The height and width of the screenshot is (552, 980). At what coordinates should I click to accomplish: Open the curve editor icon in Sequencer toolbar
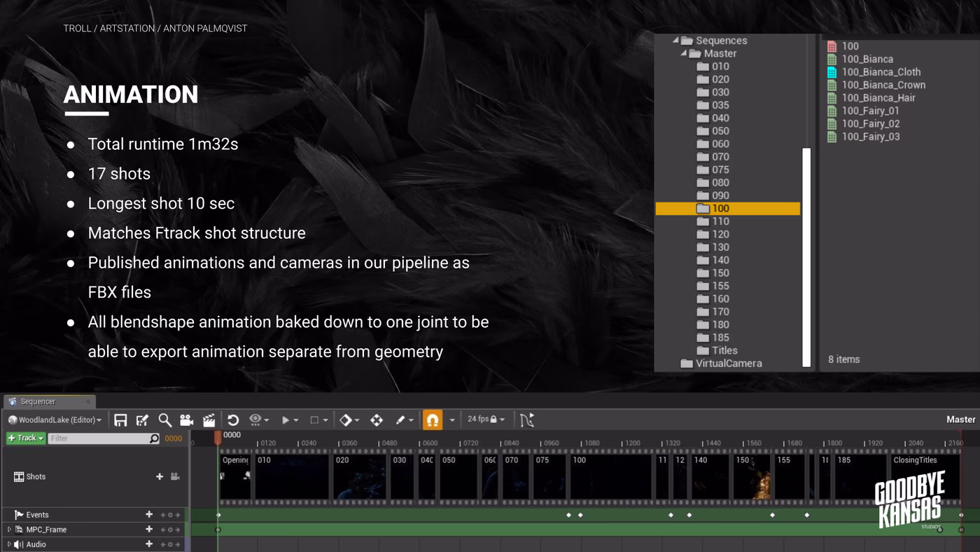click(527, 420)
